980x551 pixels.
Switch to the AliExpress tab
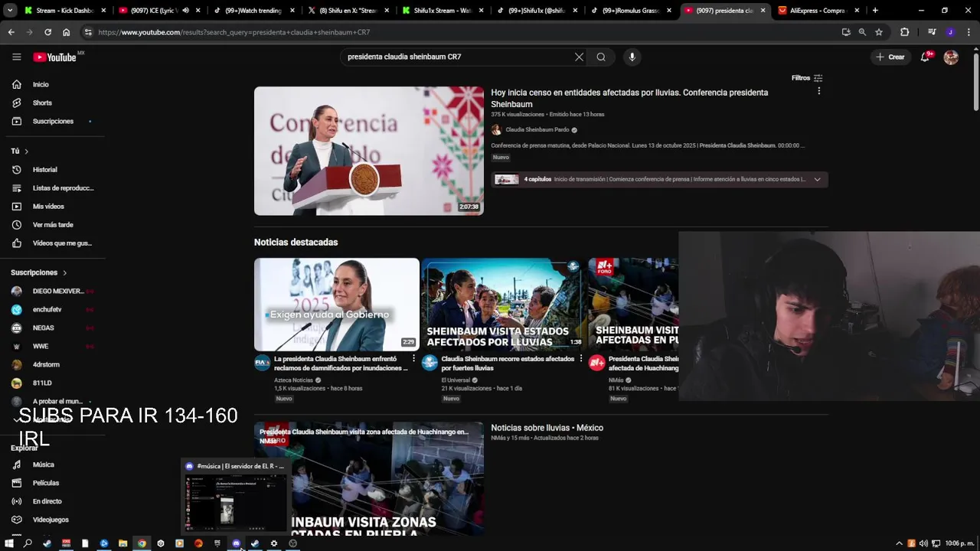819,11
